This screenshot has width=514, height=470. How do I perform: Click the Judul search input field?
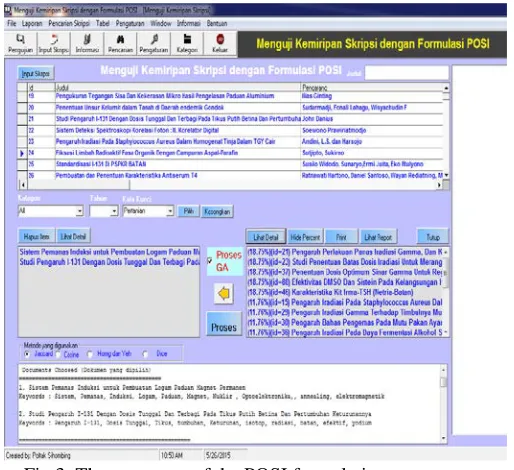click(x=407, y=73)
